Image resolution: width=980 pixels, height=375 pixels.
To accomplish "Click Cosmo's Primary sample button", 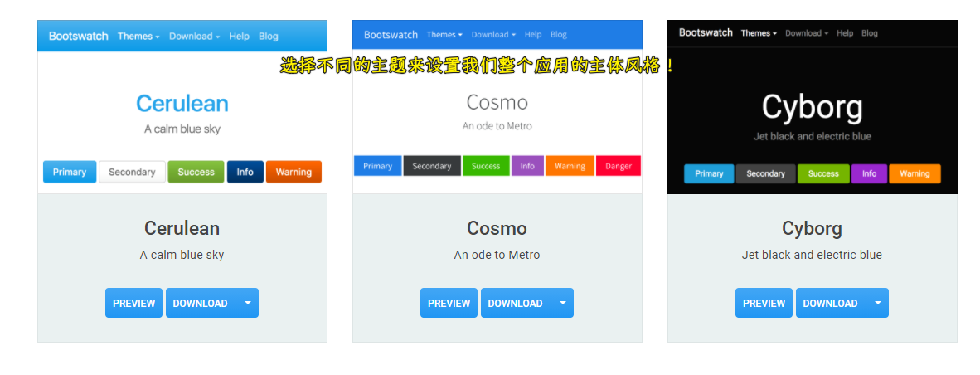I will pos(377,166).
